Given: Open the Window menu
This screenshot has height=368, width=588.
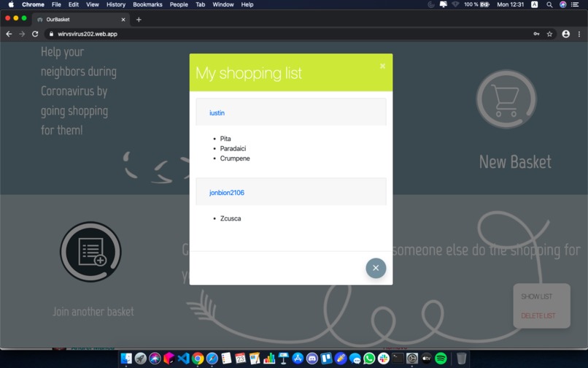Looking at the screenshot, I should 223,4.
